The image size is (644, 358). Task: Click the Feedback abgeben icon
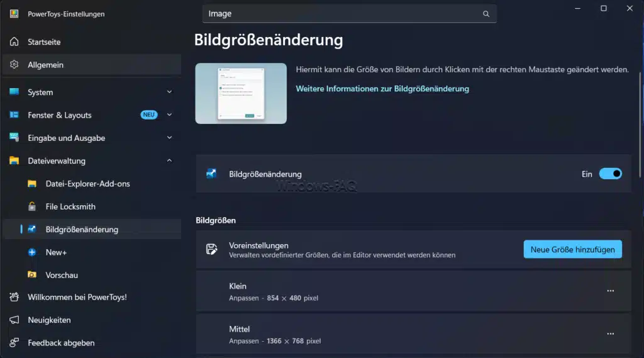pos(14,342)
